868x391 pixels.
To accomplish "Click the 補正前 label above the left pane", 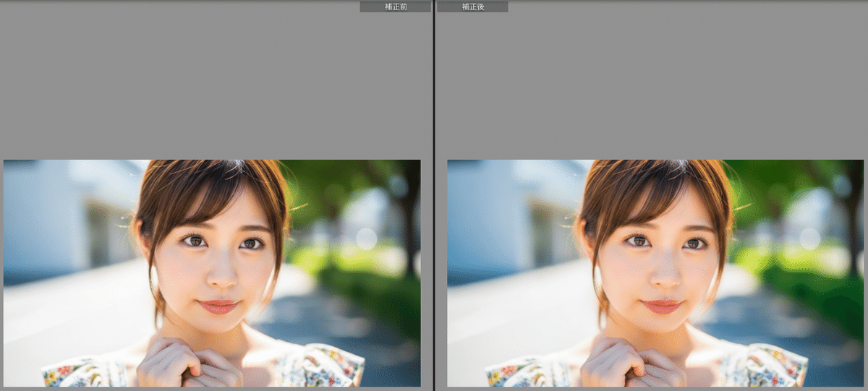I will point(395,7).
